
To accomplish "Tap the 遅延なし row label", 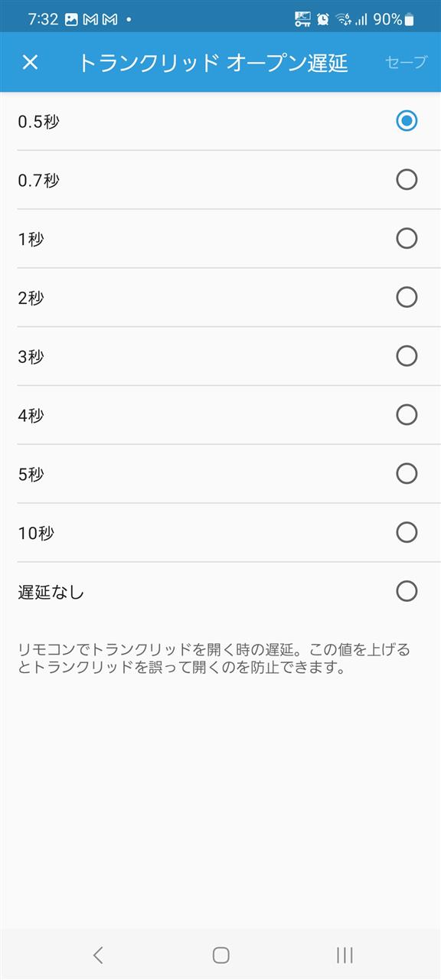I will pos(51,592).
